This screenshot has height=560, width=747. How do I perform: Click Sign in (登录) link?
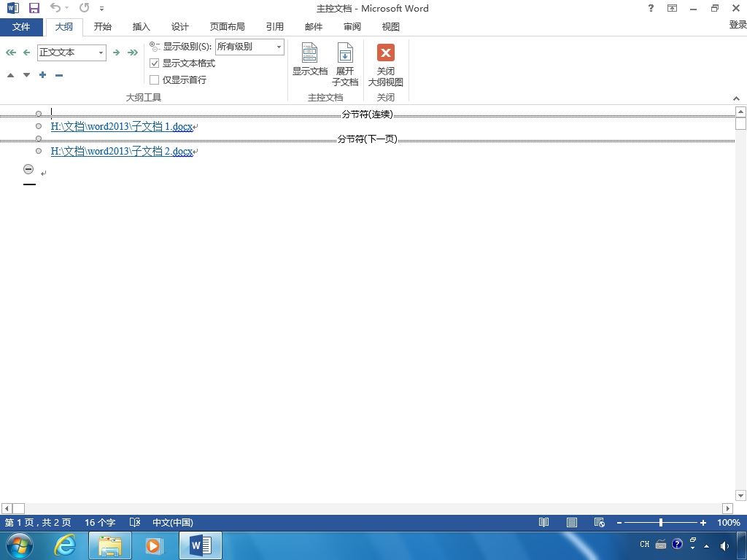click(x=738, y=24)
